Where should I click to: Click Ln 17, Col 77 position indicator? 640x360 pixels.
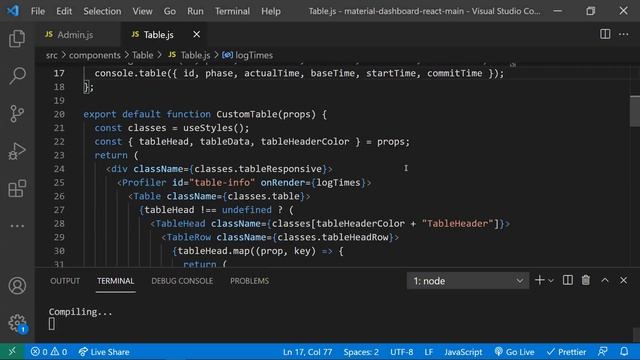point(307,352)
